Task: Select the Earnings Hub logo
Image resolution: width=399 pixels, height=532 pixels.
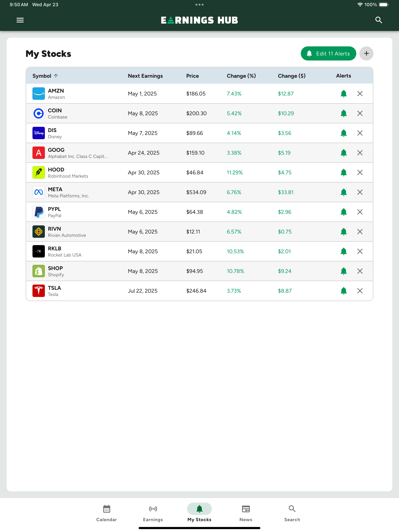Action: tap(199, 20)
